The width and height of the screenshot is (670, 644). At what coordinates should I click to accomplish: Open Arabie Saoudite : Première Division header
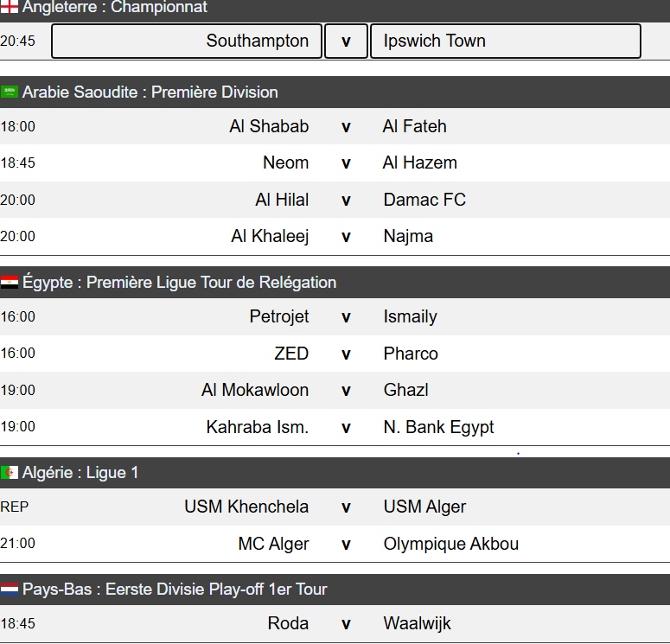tap(150, 92)
